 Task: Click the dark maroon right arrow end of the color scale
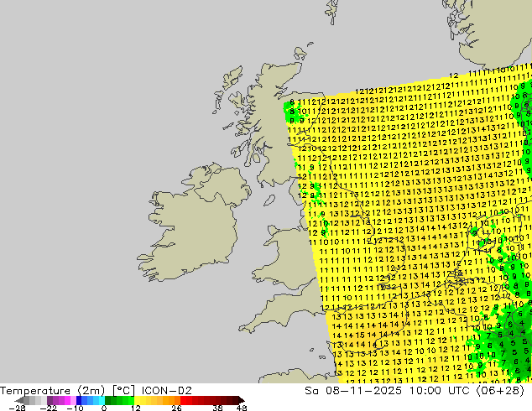coord(242,400)
